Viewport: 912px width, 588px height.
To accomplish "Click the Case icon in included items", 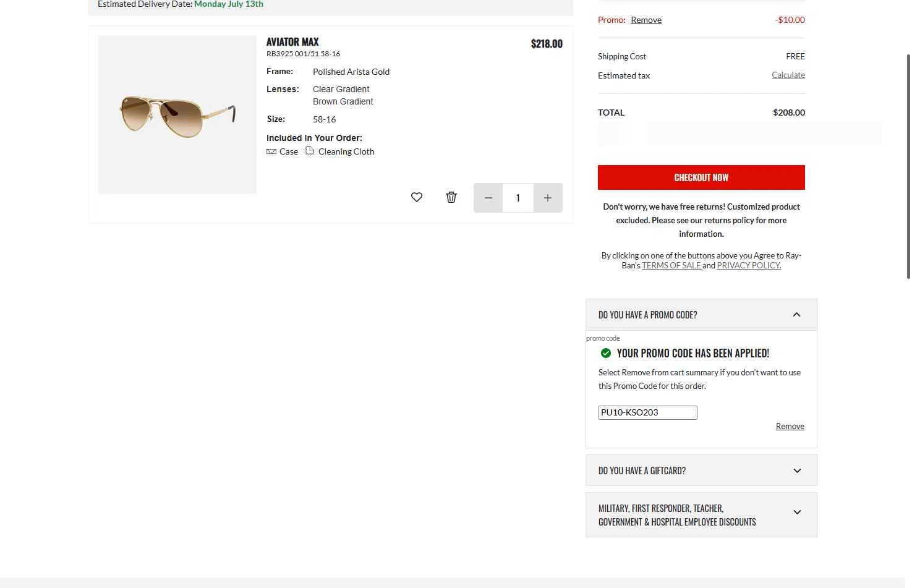I will (x=271, y=151).
